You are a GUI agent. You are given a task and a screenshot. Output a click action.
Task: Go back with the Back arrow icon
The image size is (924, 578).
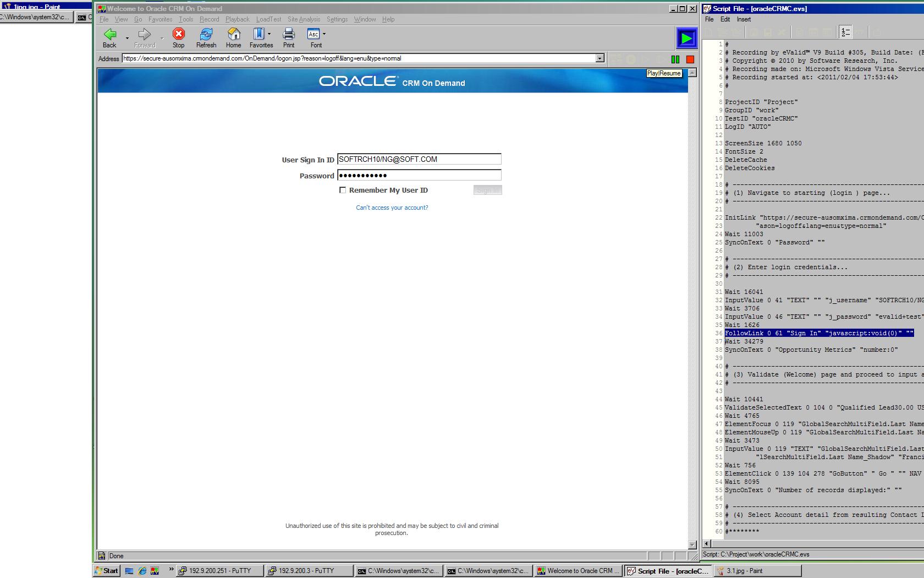(110, 34)
